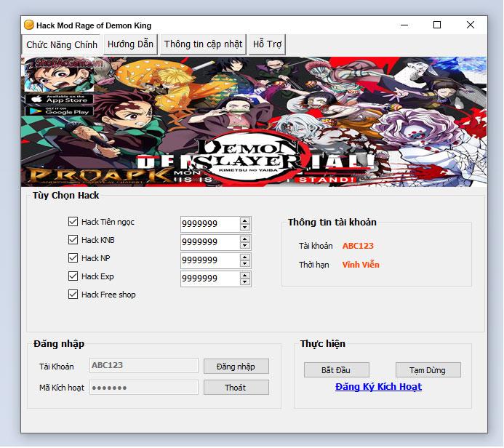Click the Tài Khoản input field

144,366
